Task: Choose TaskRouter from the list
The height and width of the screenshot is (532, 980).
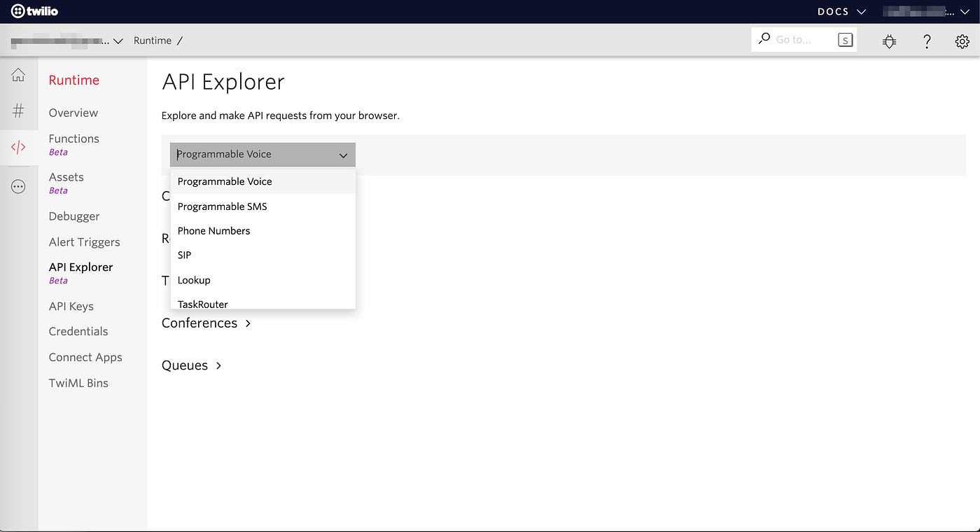Action: click(x=263, y=302)
